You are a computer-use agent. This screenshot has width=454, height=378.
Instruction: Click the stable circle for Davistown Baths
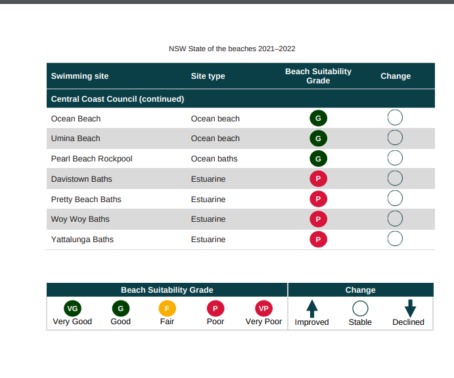[x=395, y=178]
